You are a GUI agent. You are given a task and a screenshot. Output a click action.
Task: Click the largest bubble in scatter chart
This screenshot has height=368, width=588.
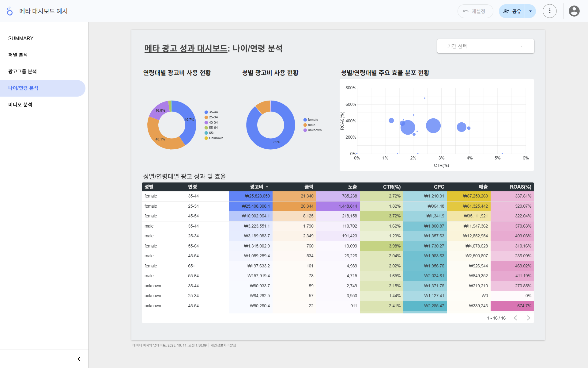click(433, 126)
